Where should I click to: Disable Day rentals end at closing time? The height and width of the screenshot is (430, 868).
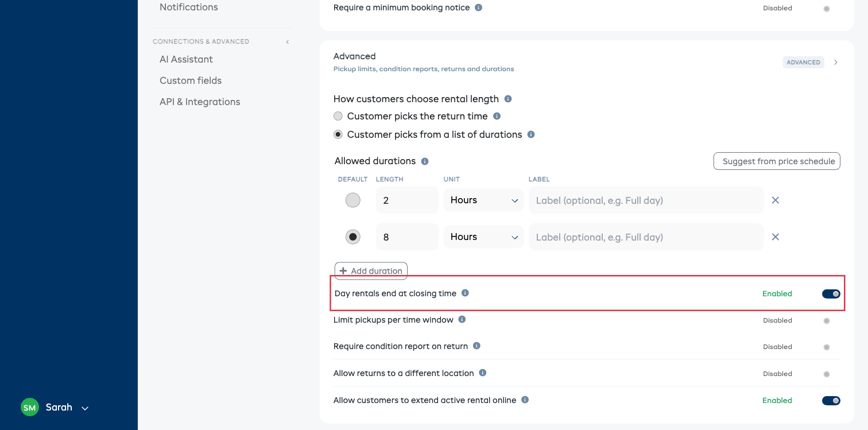coord(831,294)
